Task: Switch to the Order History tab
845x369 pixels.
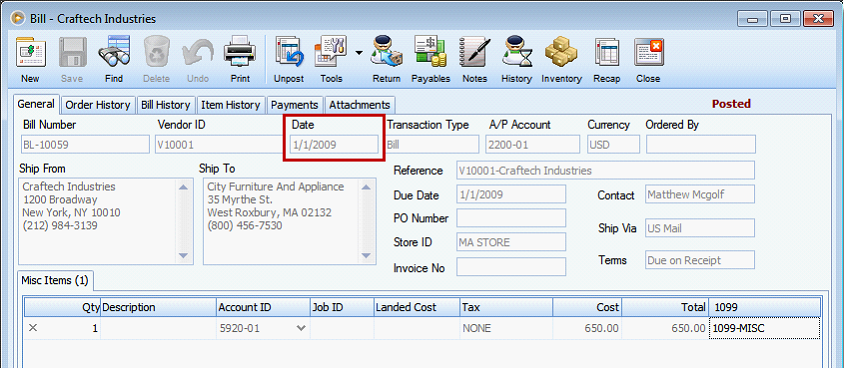Action: (98, 105)
